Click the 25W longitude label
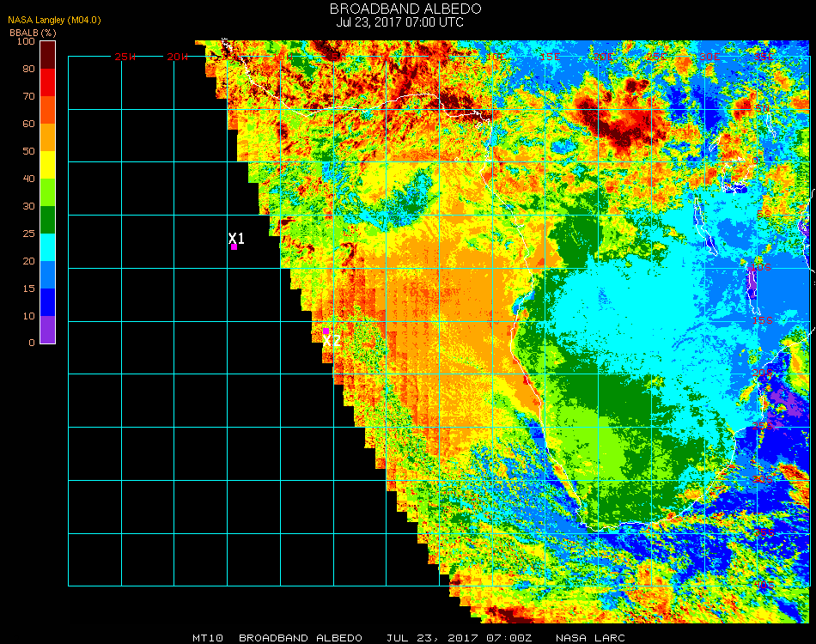The image size is (816, 644). coord(125,57)
